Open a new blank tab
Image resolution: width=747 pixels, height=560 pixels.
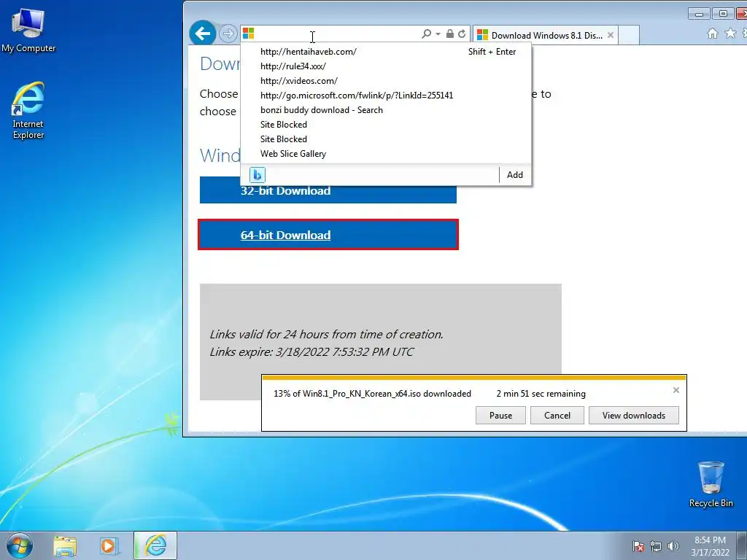click(629, 35)
